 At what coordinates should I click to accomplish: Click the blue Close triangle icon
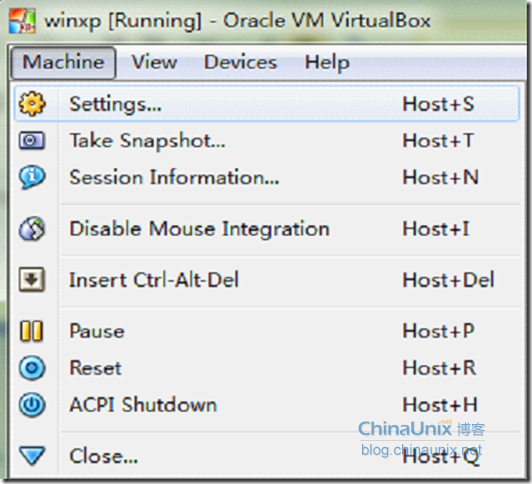tap(32, 456)
